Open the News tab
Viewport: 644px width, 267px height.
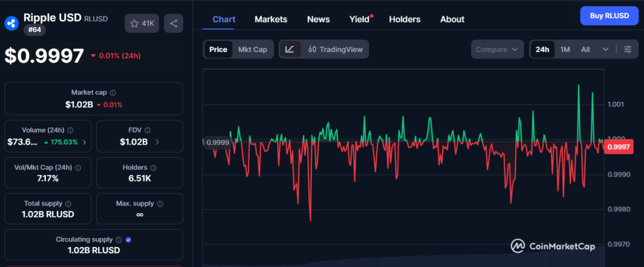tap(318, 19)
